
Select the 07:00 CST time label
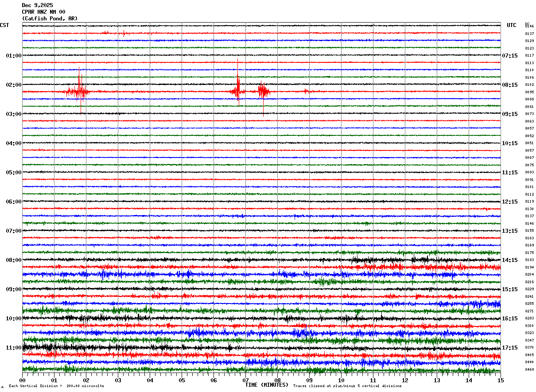point(14,231)
